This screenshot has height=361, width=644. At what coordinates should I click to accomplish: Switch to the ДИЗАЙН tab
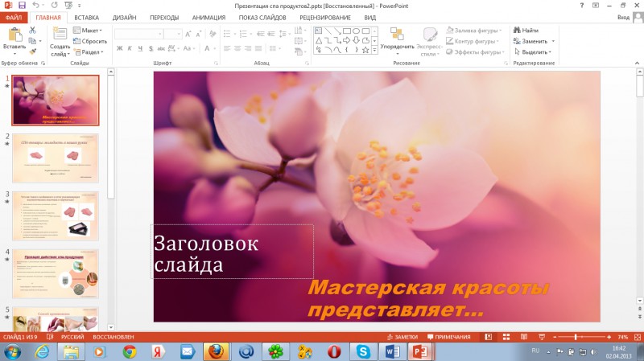[x=124, y=18]
